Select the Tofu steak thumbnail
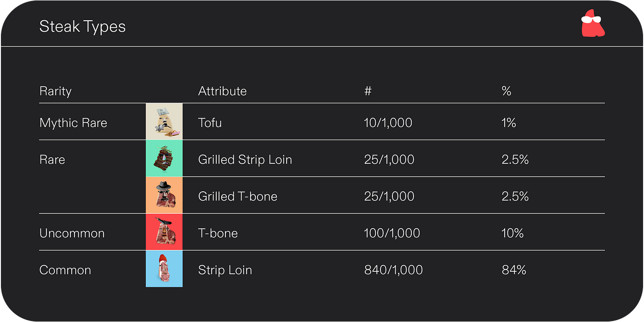The width and height of the screenshot is (644, 322). [x=164, y=121]
